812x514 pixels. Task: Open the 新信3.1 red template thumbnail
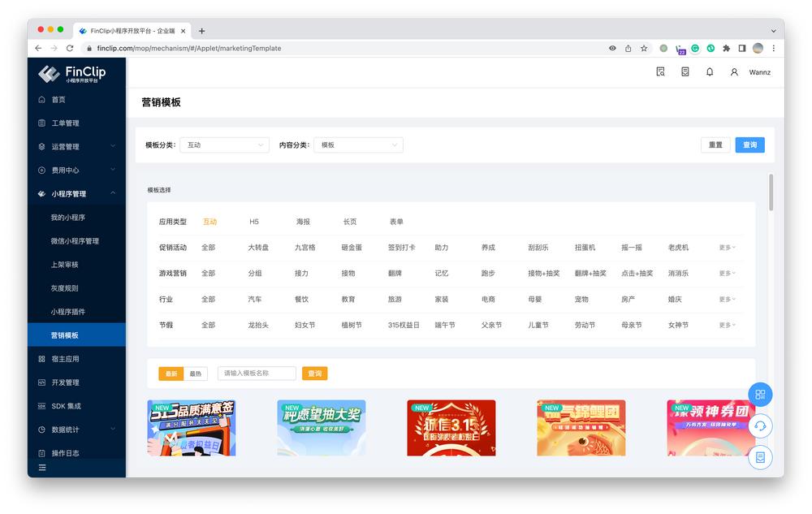(451, 428)
